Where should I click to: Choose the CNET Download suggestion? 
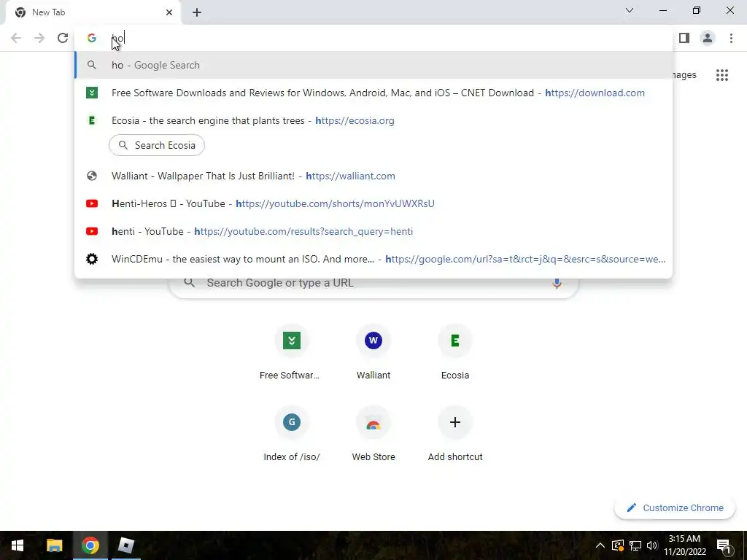[x=374, y=93]
